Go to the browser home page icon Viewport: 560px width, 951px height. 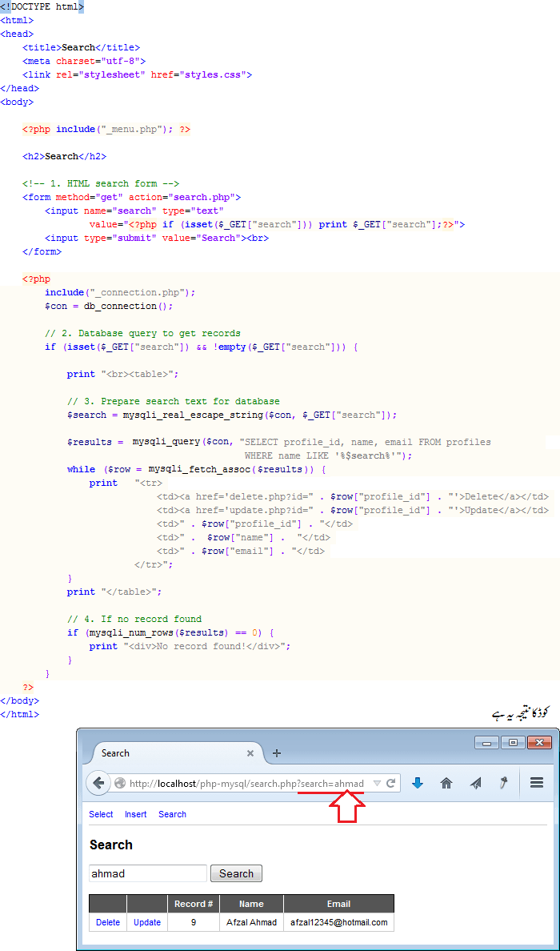447,784
